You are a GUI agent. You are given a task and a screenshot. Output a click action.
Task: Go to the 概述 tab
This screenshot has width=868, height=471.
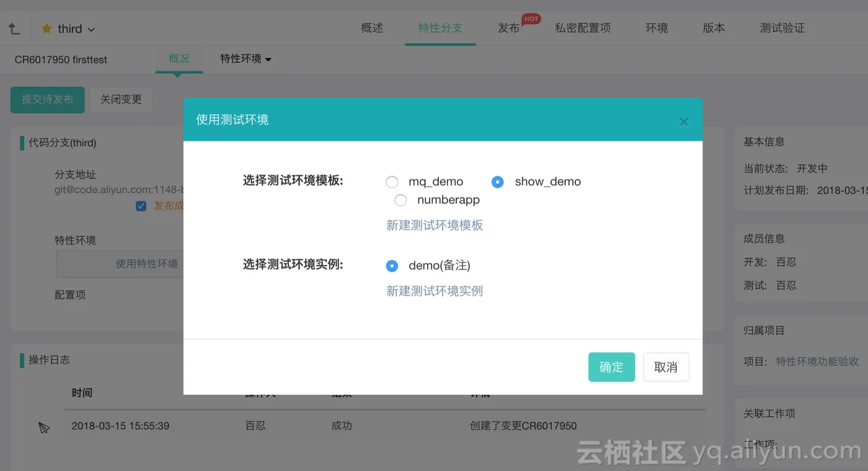point(372,28)
